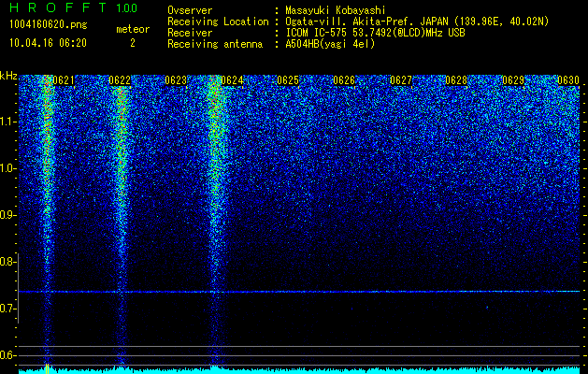Click the Receiver field label
The width and height of the screenshot is (588, 374).
coord(190,33)
